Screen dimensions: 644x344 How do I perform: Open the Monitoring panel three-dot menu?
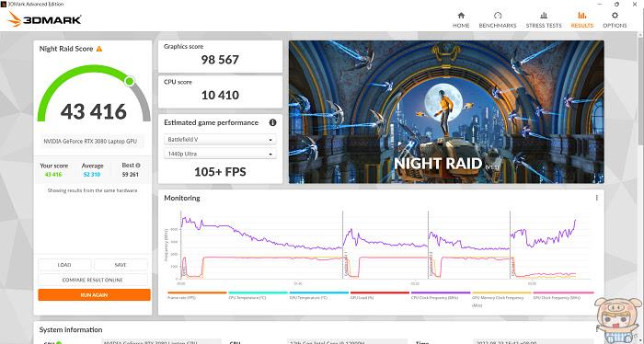[597, 198]
